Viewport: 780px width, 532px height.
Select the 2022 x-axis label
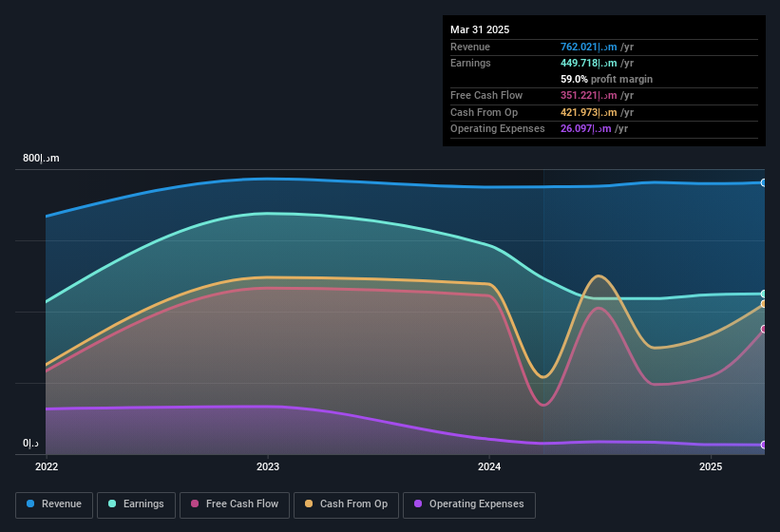[47, 466]
